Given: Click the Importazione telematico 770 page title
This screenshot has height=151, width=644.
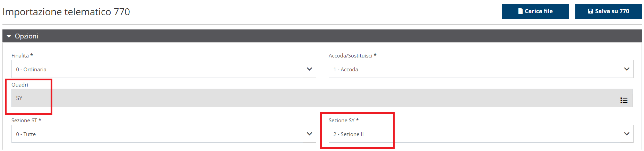Looking at the screenshot, I should click(x=66, y=12).
